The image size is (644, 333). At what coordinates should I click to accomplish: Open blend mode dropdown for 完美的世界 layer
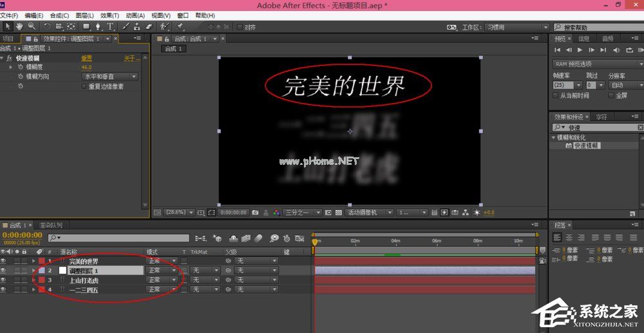click(162, 261)
